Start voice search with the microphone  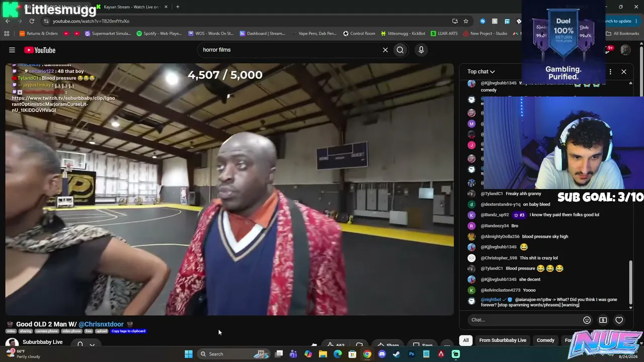[421, 50]
